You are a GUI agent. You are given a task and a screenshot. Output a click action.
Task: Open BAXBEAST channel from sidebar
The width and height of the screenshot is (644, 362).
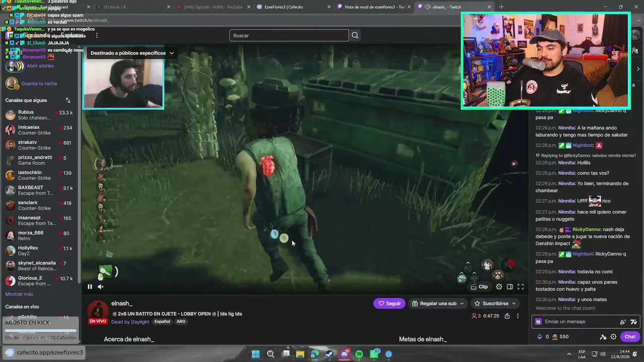40,190
